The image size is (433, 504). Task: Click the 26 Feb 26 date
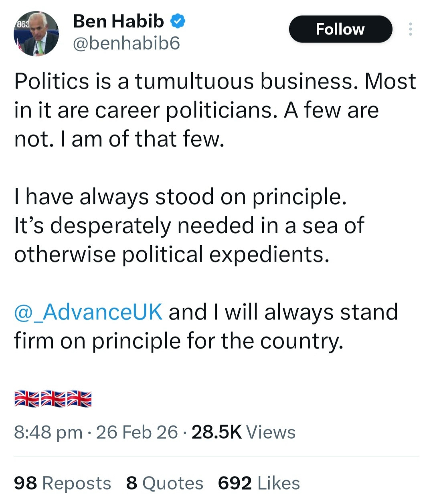pyautogui.click(x=137, y=432)
